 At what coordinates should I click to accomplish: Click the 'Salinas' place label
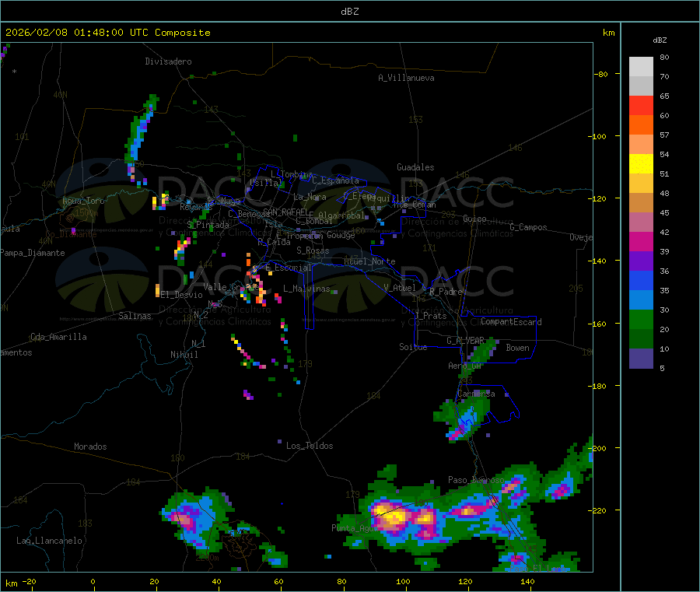135,316
